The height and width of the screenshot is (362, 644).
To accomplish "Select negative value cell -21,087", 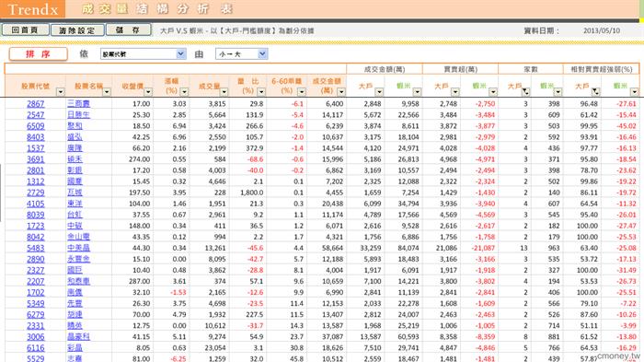I will click(x=483, y=248).
